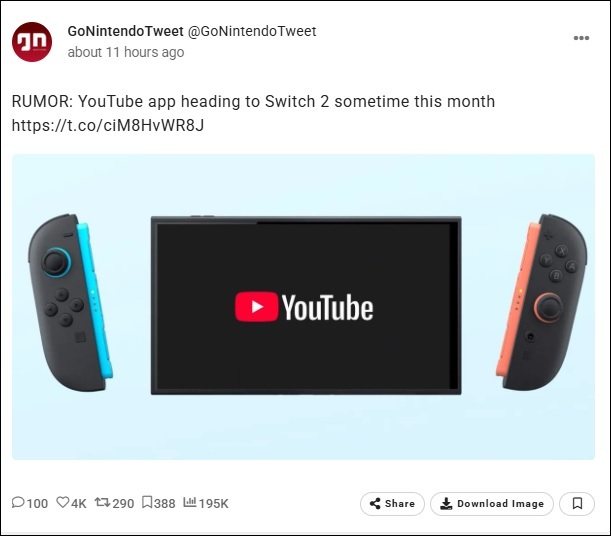Click the 195K view count

[214, 503]
